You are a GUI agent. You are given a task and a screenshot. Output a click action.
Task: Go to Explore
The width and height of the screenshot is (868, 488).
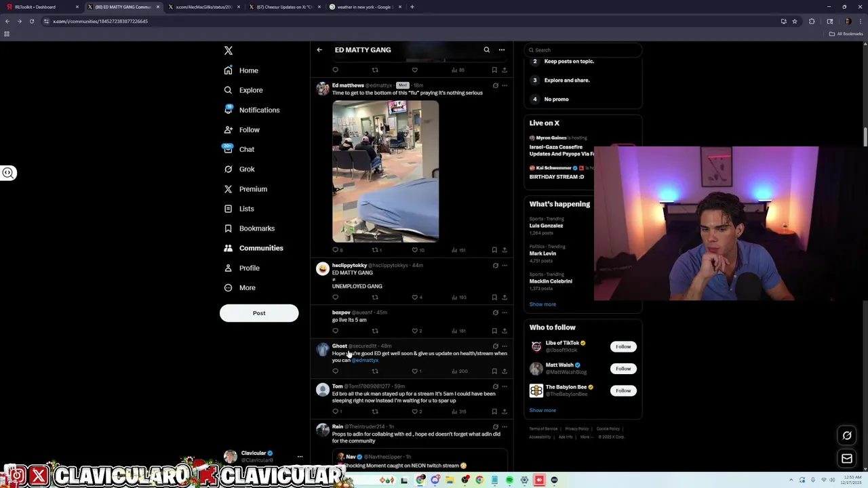click(x=243, y=90)
